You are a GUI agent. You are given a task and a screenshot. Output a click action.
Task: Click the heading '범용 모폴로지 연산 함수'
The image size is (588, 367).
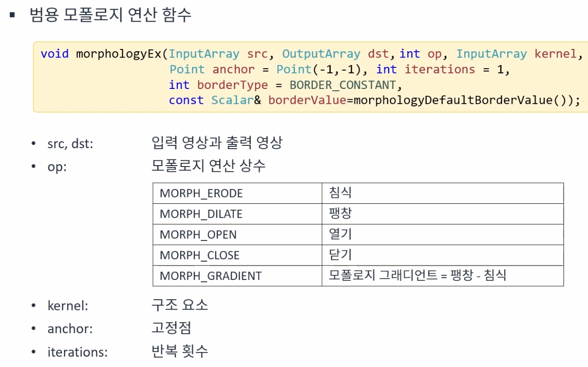[110, 15]
